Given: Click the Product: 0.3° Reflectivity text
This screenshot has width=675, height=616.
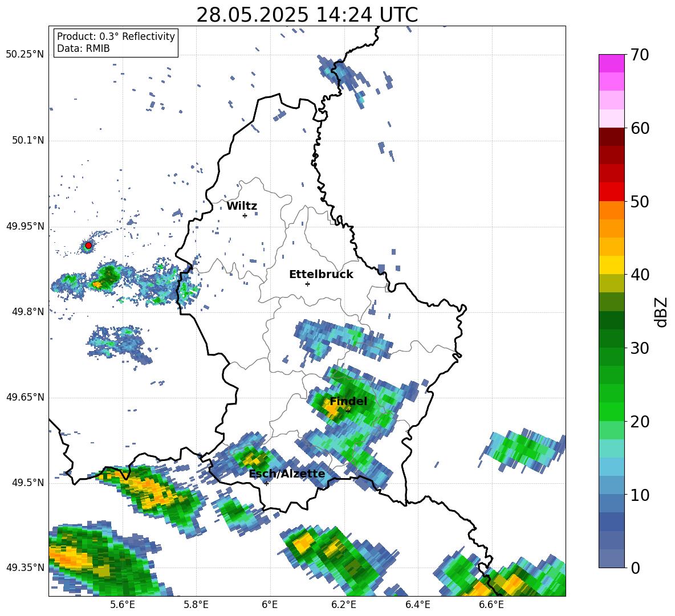Looking at the screenshot, I should (116, 36).
